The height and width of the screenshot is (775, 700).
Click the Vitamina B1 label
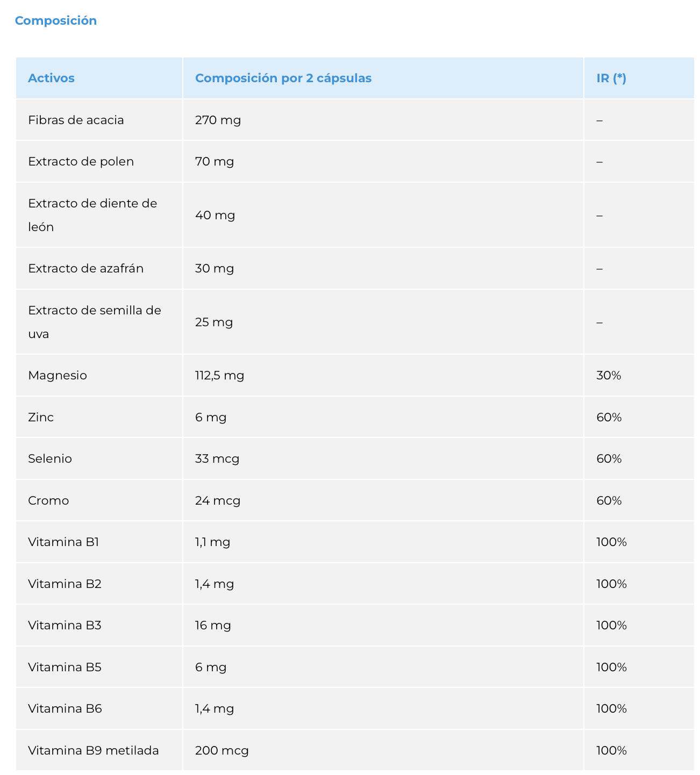[x=63, y=542]
